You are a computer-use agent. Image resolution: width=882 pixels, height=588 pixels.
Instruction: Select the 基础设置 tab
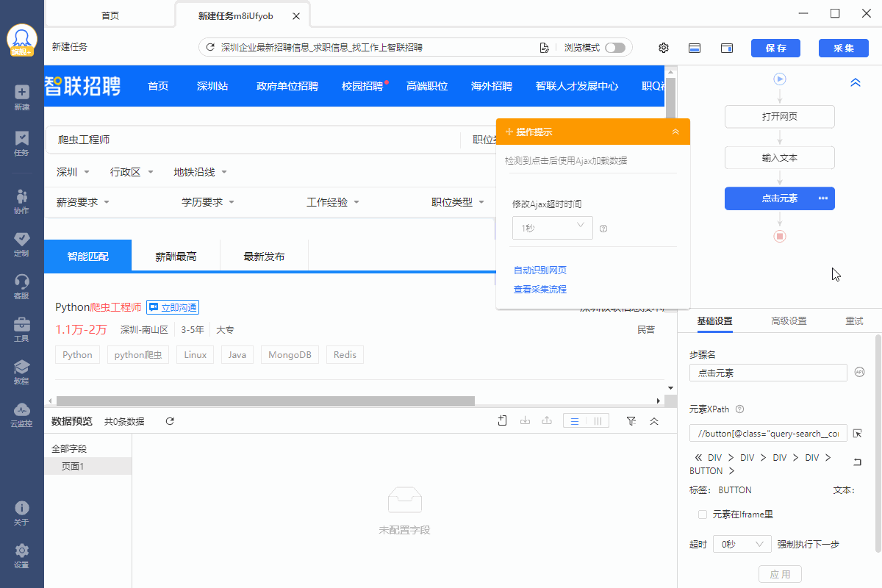pos(714,321)
